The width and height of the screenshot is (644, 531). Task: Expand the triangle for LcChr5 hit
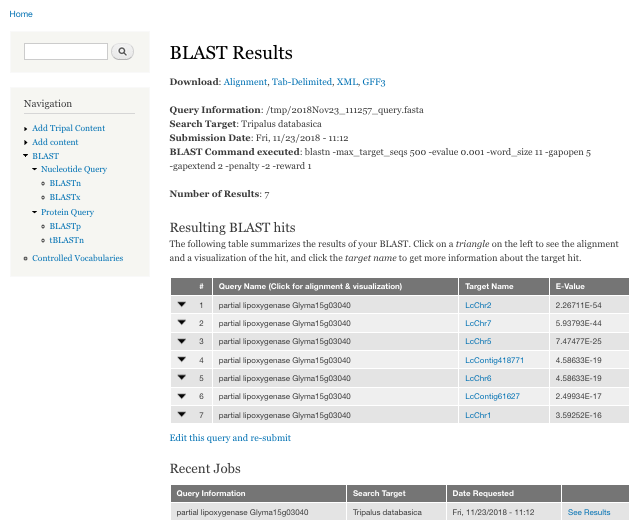pyautogui.click(x=182, y=341)
